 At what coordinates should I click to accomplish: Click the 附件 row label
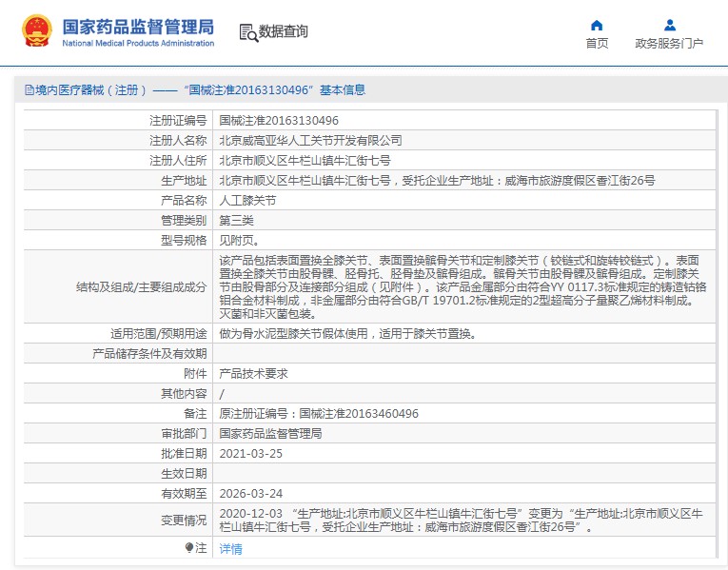click(x=195, y=374)
